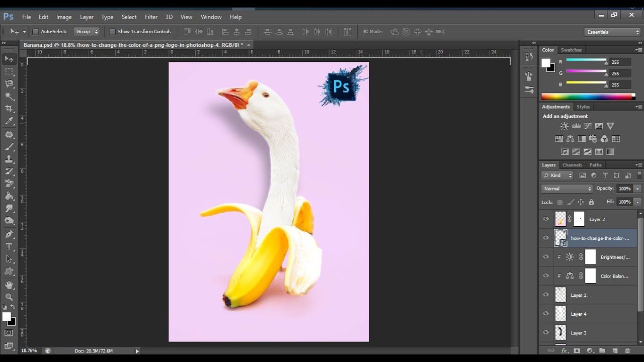The image size is (644, 362).
Task: Select the Move tool in the toolbox
Action: [9, 59]
